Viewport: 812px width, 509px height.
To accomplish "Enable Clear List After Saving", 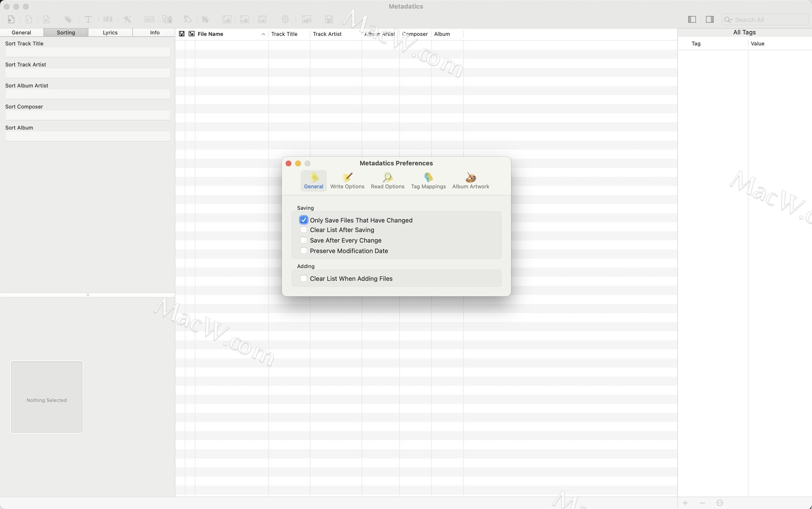I will click(x=304, y=230).
